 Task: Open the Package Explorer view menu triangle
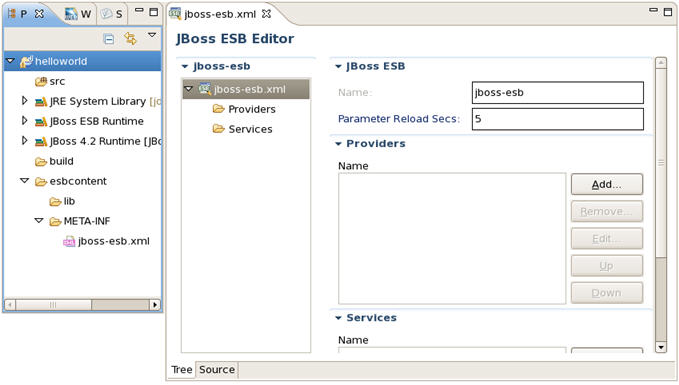pos(152,35)
